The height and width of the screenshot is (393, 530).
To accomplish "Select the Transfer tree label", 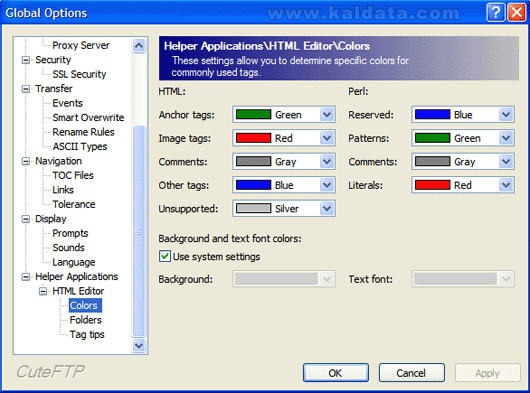I will click(x=54, y=89).
